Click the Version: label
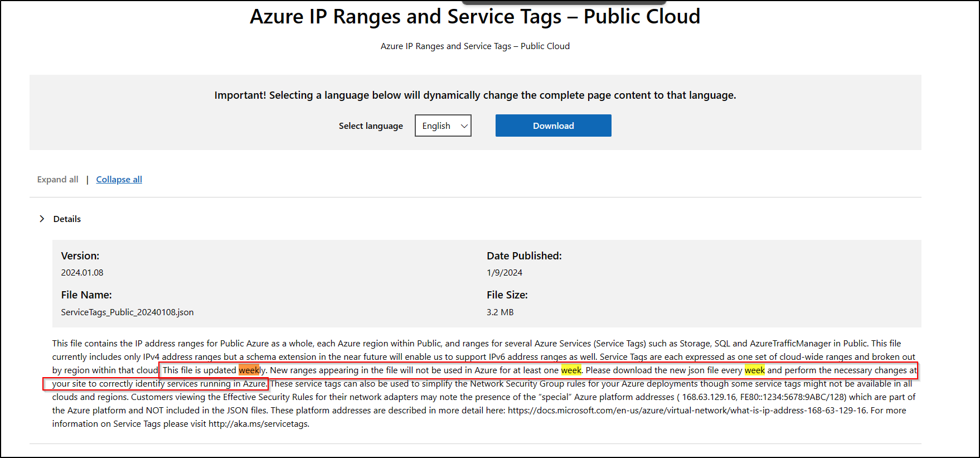 [x=80, y=255]
